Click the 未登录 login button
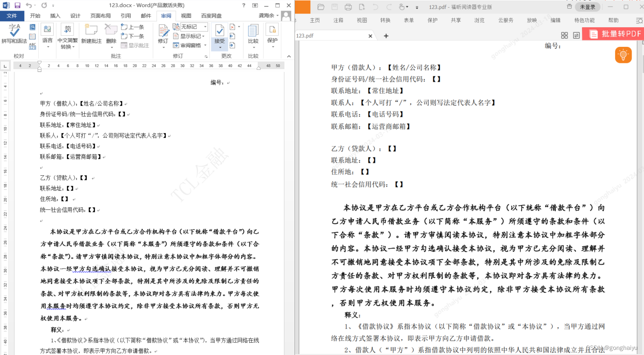The width and height of the screenshot is (644, 355). click(x=588, y=7)
